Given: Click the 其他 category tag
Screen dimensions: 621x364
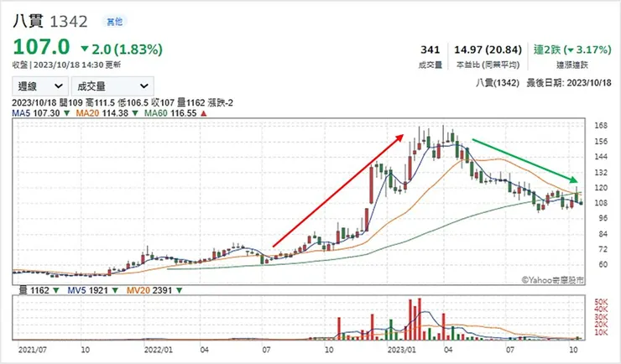Looking at the screenshot, I should coord(115,22).
